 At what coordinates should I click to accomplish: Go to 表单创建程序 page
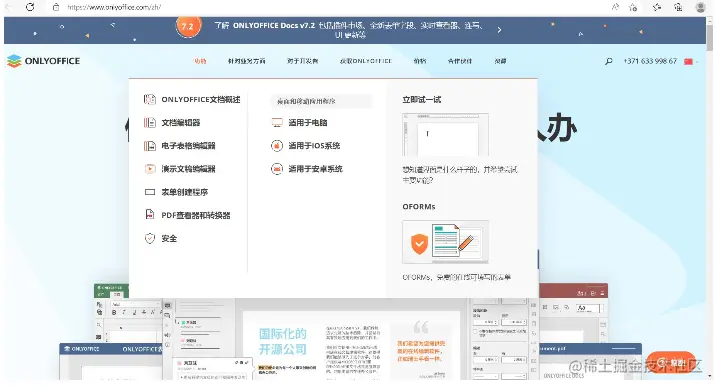pyautogui.click(x=184, y=192)
